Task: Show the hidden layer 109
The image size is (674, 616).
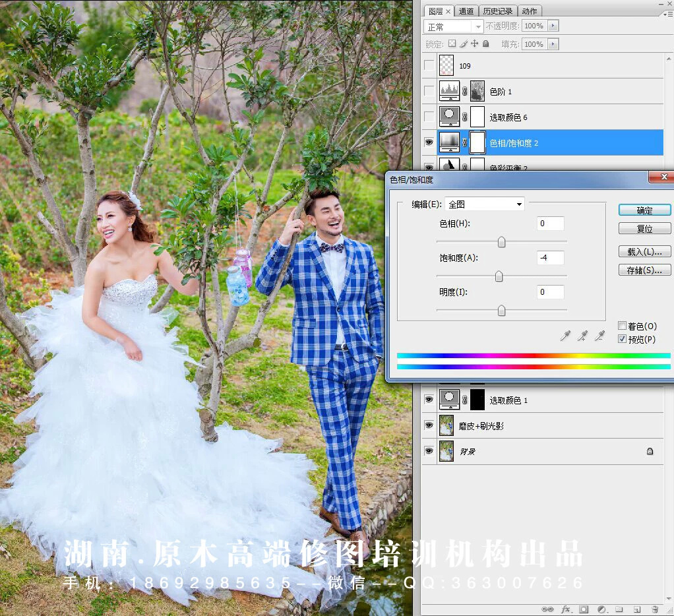Action: click(429, 65)
